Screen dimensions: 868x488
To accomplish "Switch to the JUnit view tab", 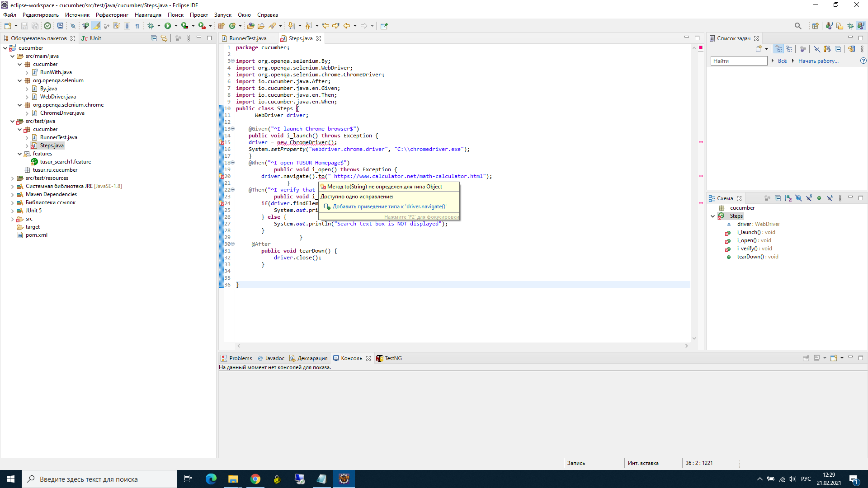I will [x=91, y=38].
